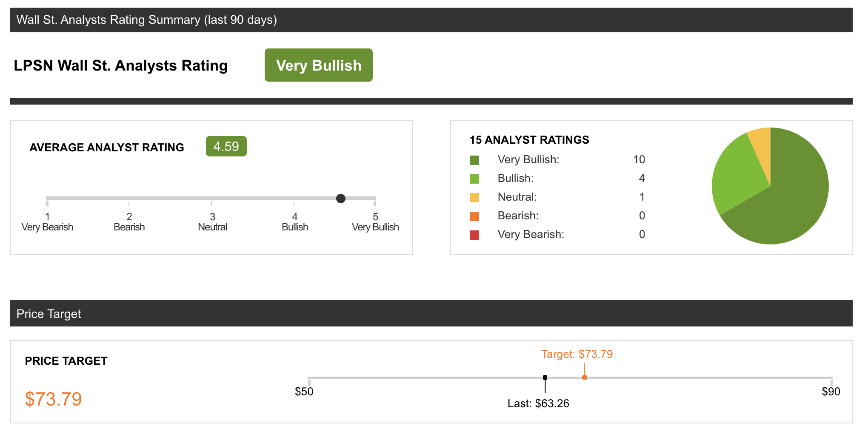
Task: Click the Very Bearish red legend square
Action: click(x=474, y=234)
